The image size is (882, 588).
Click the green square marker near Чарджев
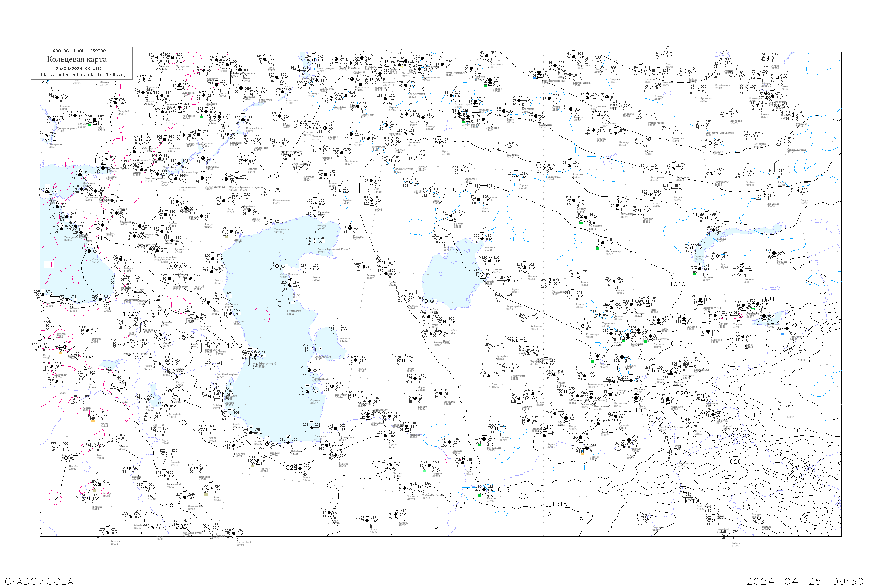[592, 362]
